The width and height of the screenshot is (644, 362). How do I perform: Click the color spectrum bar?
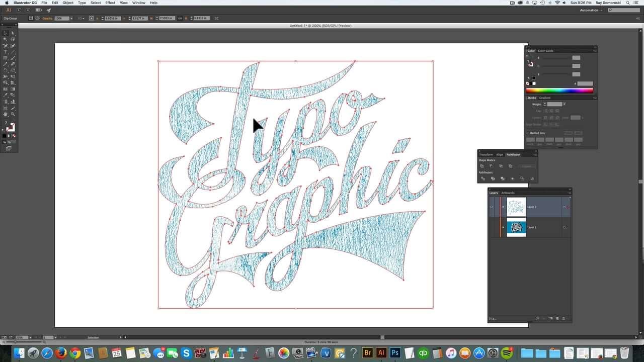(x=559, y=90)
